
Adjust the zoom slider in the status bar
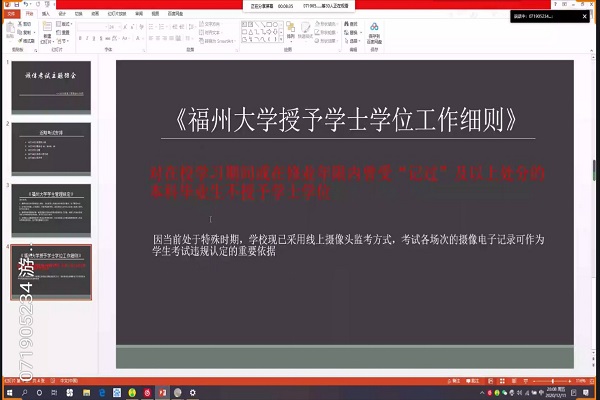point(553,381)
